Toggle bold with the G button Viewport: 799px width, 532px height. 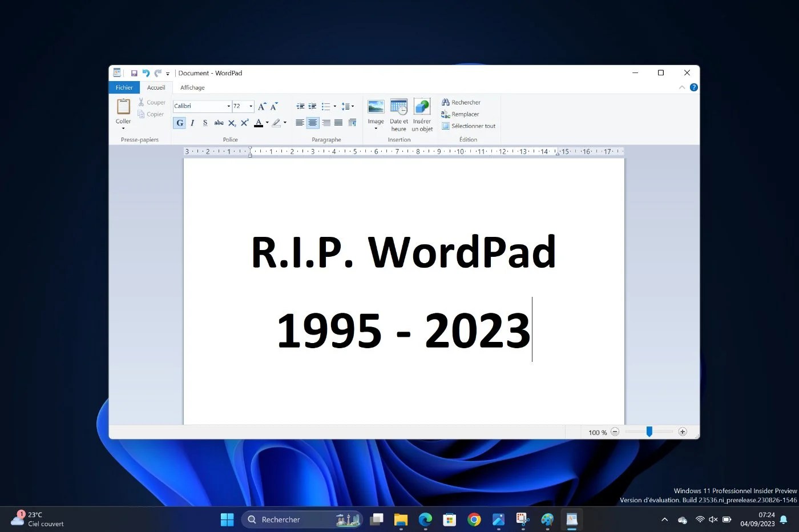click(x=179, y=123)
